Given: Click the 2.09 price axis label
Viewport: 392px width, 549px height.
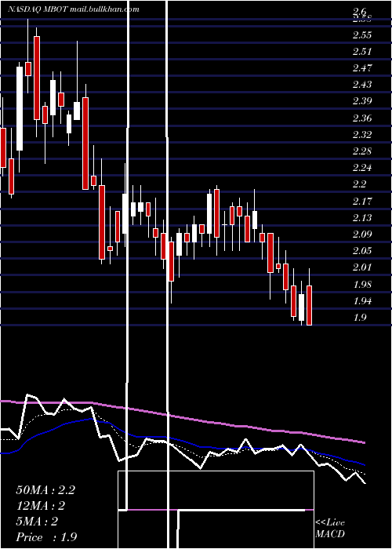Looking at the screenshot, I should click(362, 235).
